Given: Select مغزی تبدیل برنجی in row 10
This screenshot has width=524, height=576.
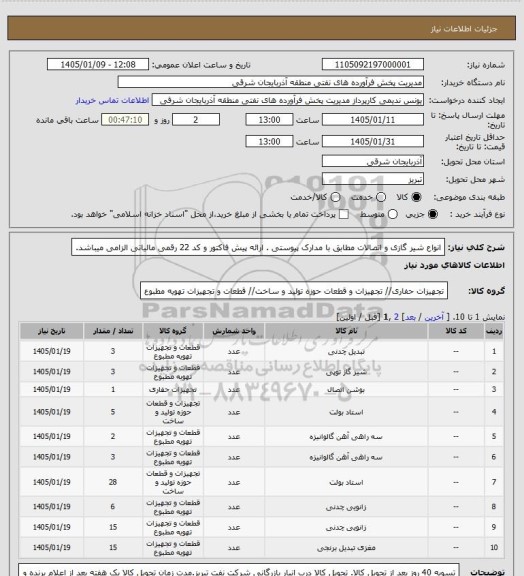Looking at the screenshot, I should (346, 548).
